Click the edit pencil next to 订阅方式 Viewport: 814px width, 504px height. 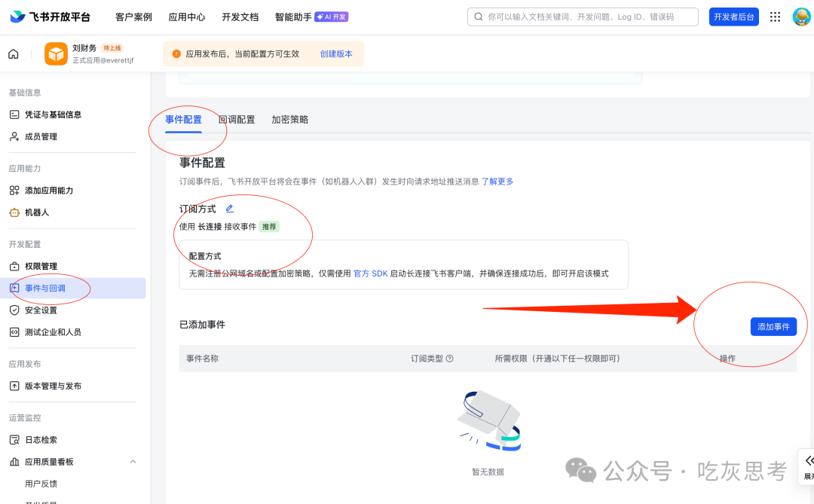tap(229, 208)
